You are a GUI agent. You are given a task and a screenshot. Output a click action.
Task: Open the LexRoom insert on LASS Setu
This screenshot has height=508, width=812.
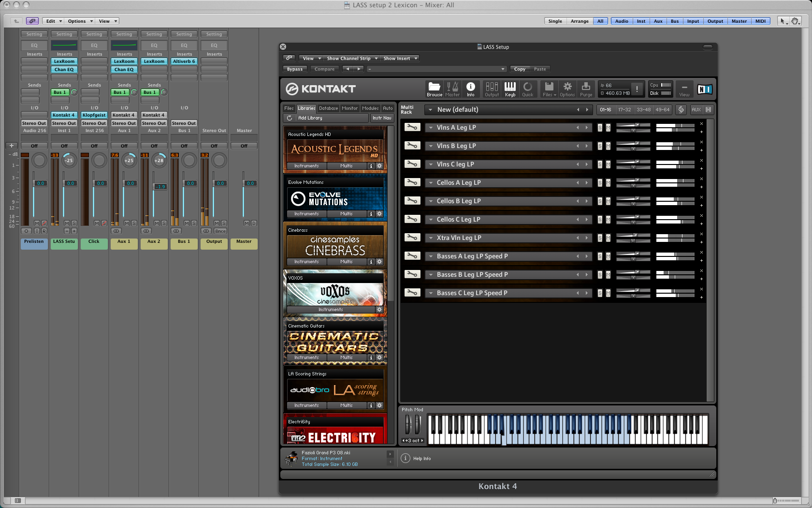pos(64,61)
